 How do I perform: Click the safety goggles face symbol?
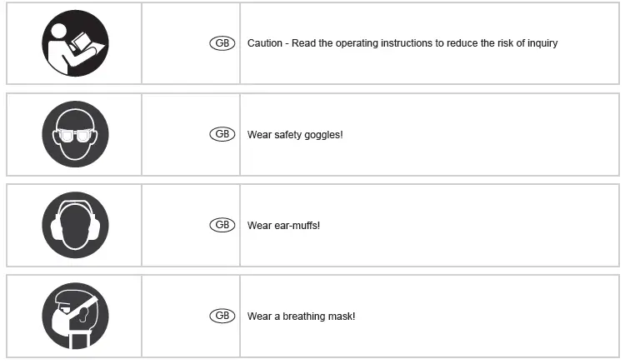pos(76,134)
